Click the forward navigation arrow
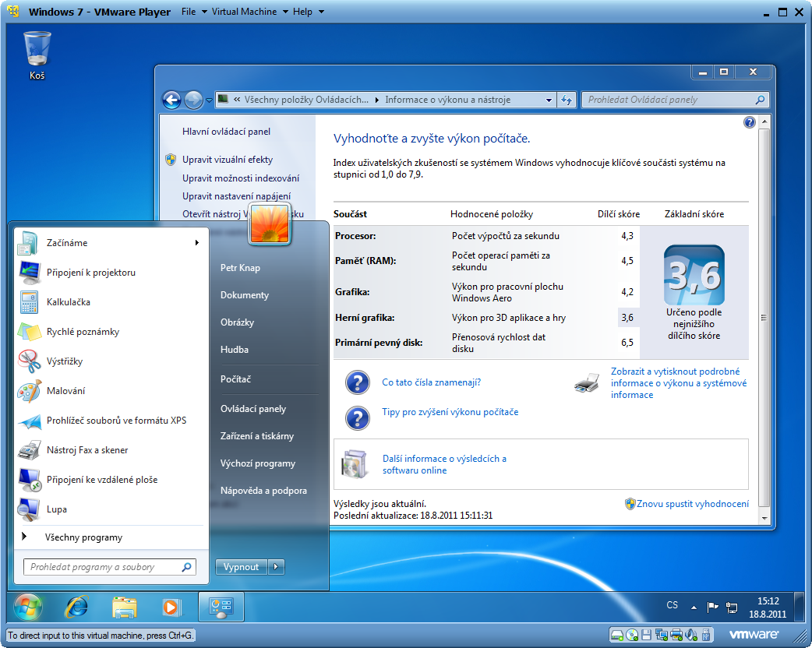The width and height of the screenshot is (812, 648). 193,100
